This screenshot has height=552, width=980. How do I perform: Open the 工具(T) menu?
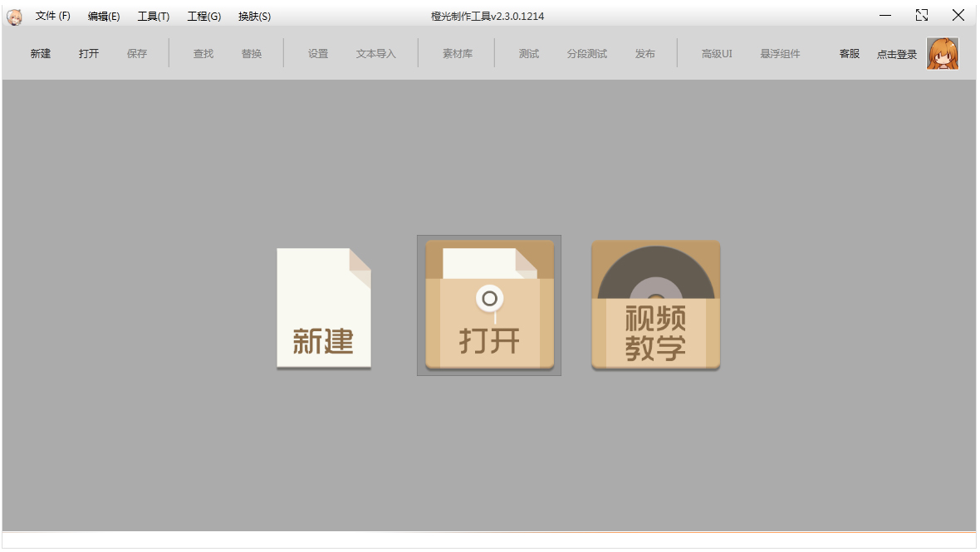(x=154, y=17)
